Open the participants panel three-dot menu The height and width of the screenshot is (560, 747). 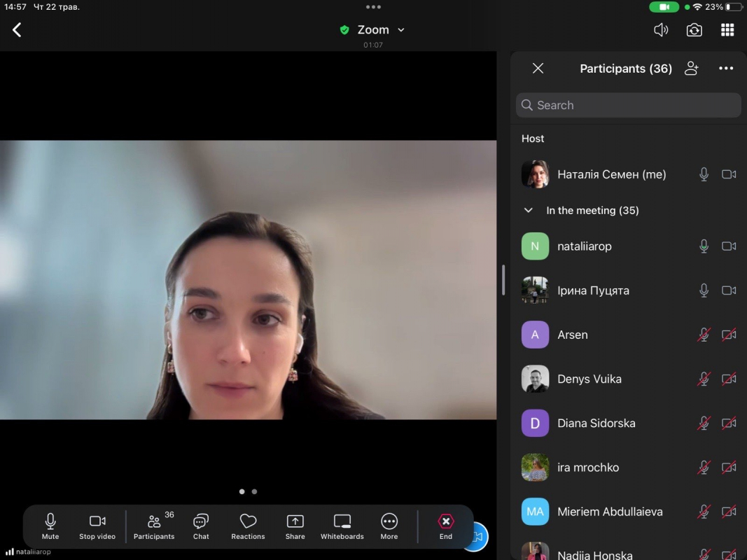tap(726, 69)
